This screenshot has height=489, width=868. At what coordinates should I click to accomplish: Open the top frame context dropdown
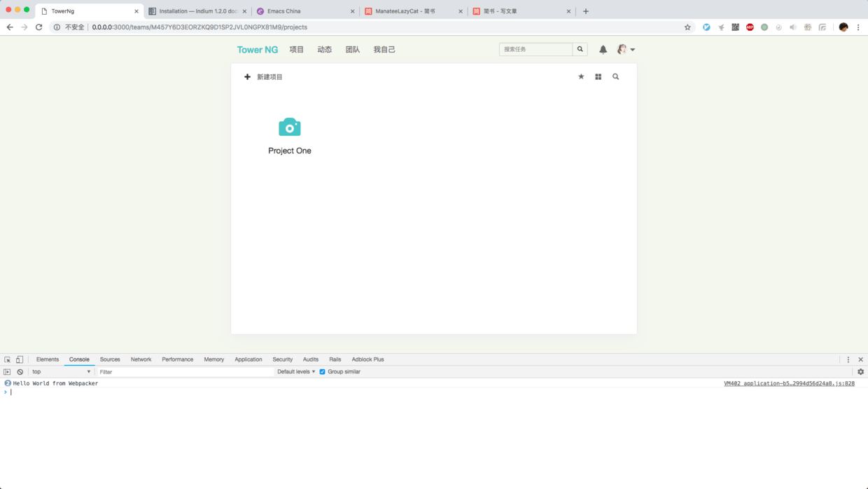tap(62, 371)
